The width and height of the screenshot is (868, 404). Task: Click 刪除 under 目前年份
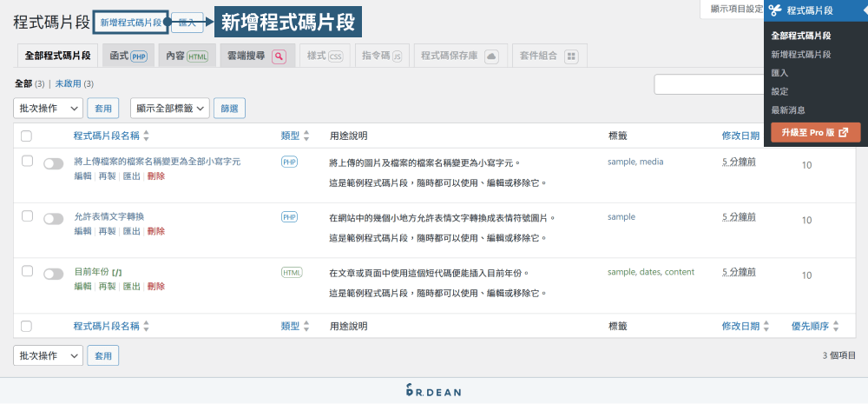click(x=156, y=287)
